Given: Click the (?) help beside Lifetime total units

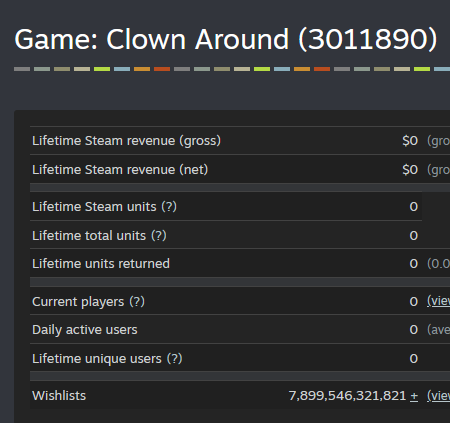Looking at the screenshot, I should pyautogui.click(x=159, y=236).
